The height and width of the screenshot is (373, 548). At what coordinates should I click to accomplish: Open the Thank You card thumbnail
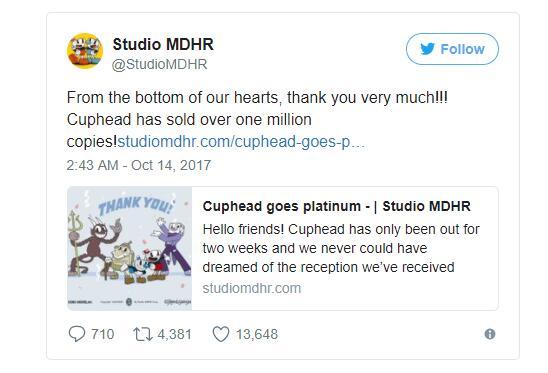(x=129, y=249)
